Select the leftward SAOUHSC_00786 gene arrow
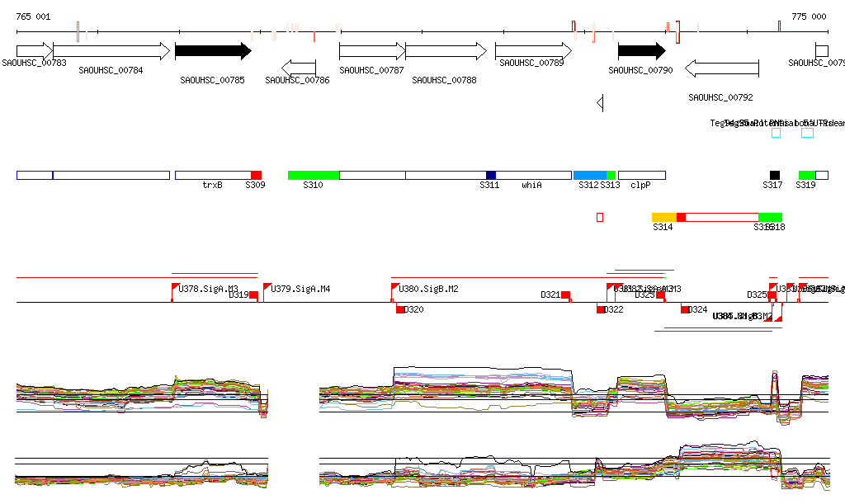The width and height of the screenshot is (845, 504). tap(299, 68)
